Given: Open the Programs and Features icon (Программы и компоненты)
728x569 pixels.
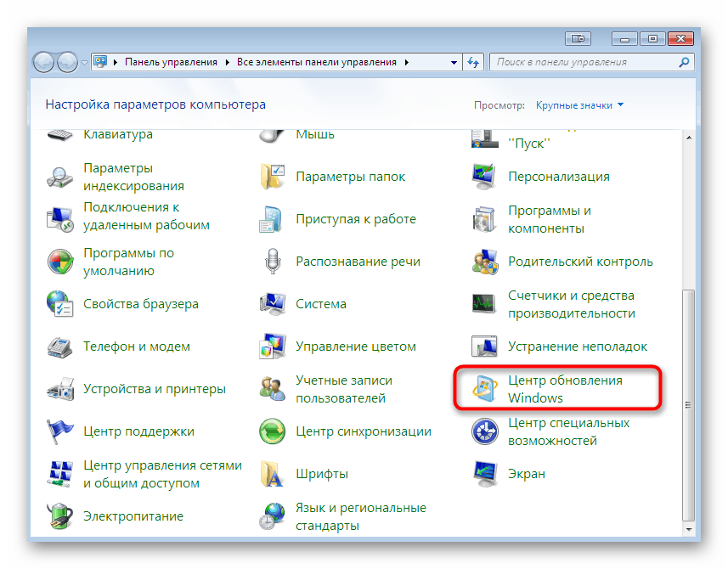Looking at the screenshot, I should coord(485,219).
